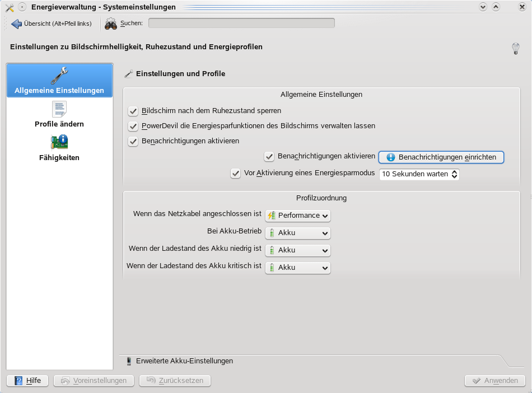This screenshot has width=532, height=393.
Task: Click the 'Bei Akku-Betrieb' label
Action: click(x=235, y=231)
